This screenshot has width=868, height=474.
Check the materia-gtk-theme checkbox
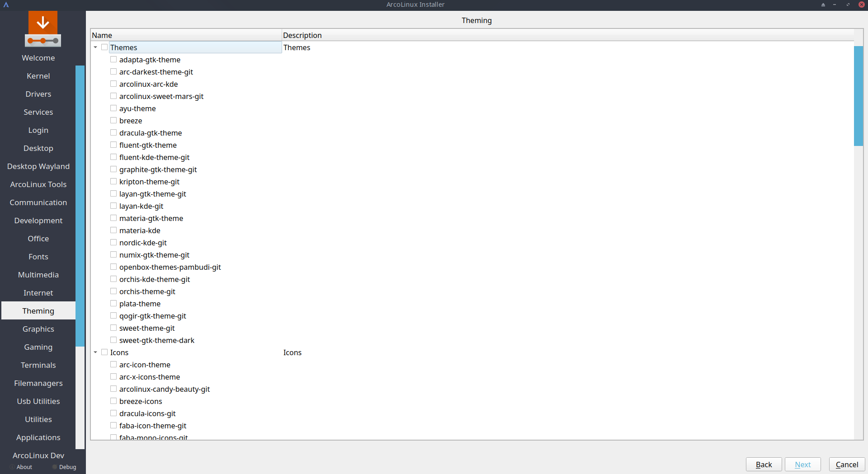[113, 218]
